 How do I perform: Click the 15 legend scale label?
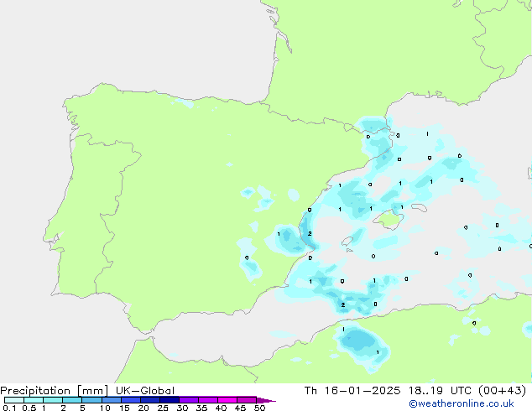pyautogui.click(x=124, y=408)
